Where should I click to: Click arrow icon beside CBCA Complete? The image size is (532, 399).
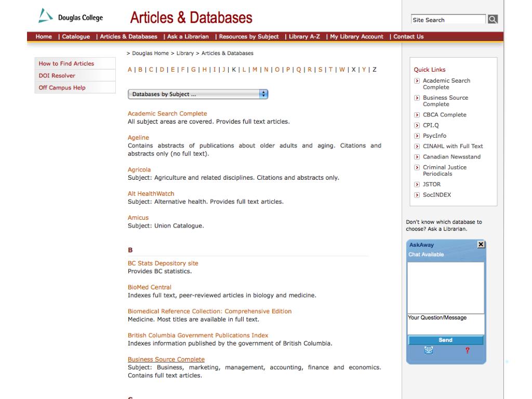click(x=417, y=115)
